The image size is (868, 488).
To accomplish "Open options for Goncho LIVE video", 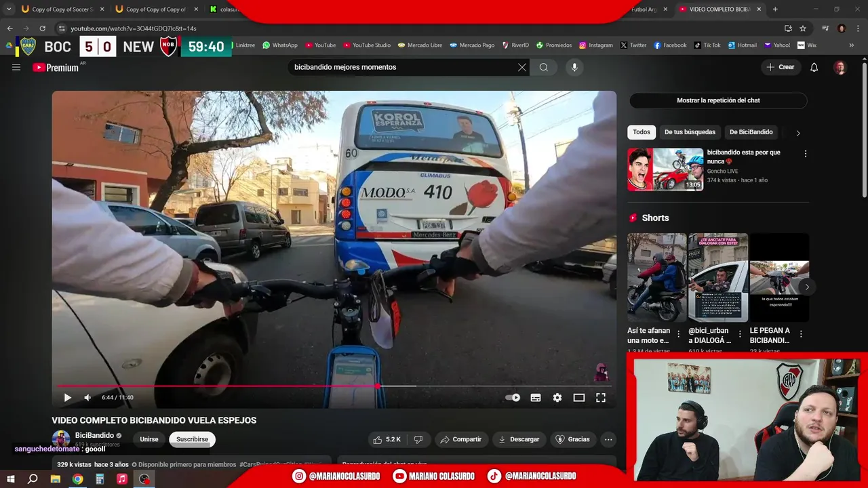I will coord(806,154).
